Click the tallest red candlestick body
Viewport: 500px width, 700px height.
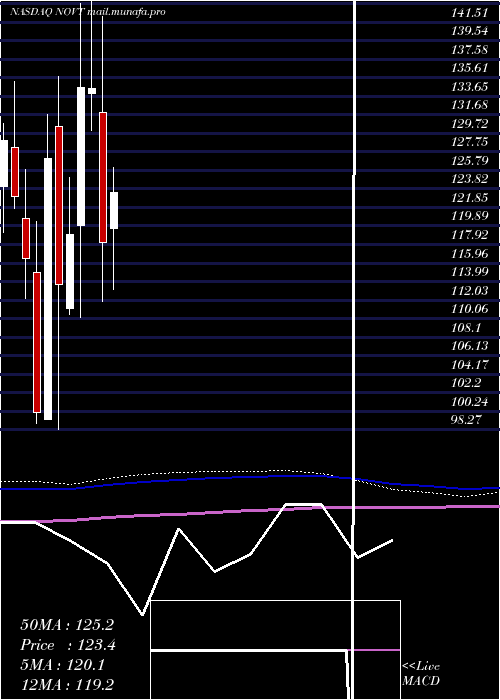coord(59,205)
